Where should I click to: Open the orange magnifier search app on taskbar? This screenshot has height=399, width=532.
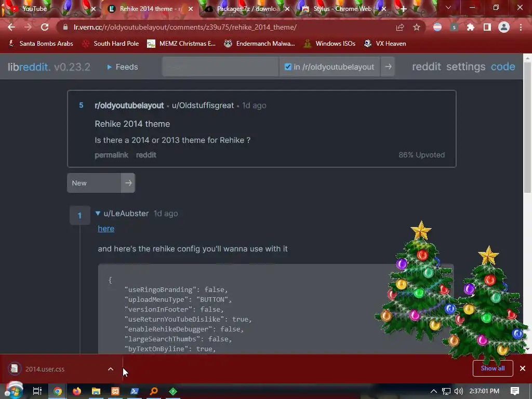[x=154, y=391]
